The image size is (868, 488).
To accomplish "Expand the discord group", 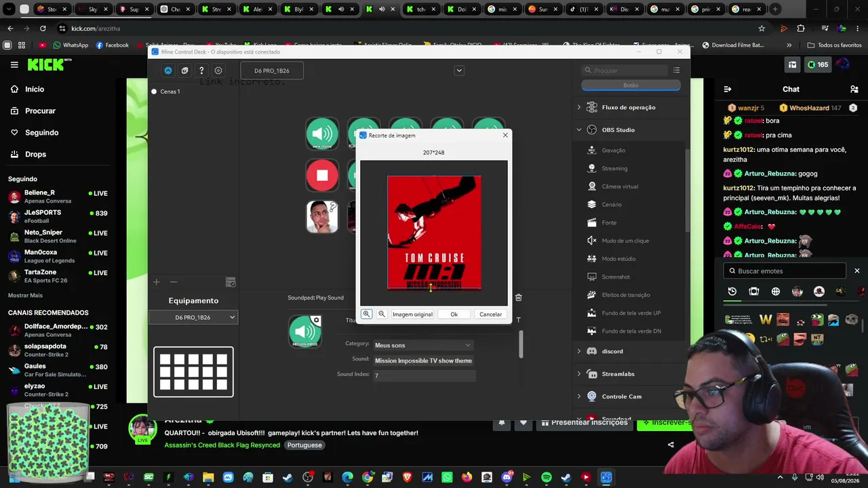I will coord(578,351).
